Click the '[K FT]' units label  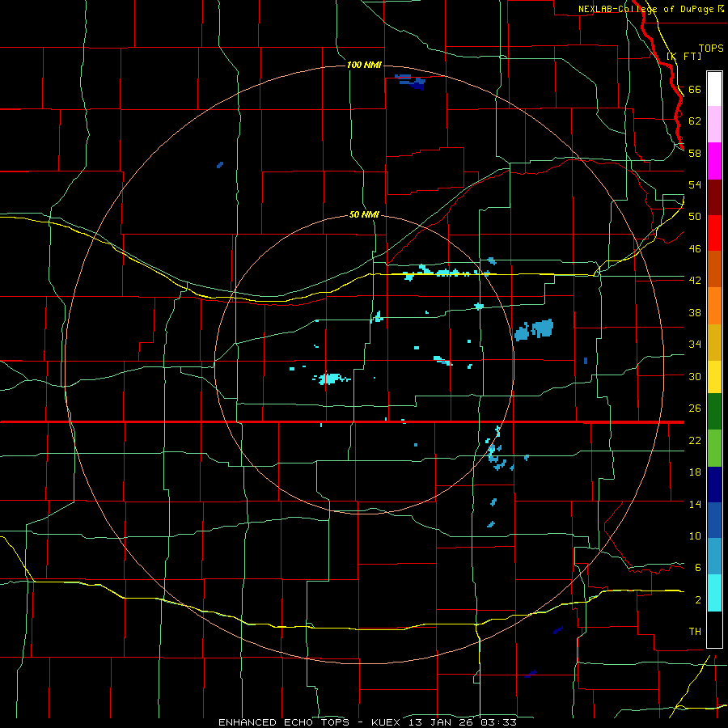pyautogui.click(x=684, y=56)
